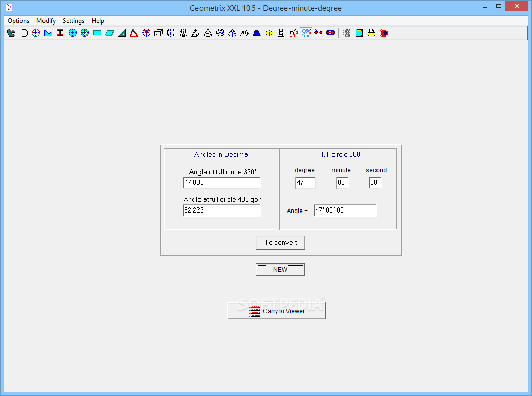Open the spherical cap tool

232,33
